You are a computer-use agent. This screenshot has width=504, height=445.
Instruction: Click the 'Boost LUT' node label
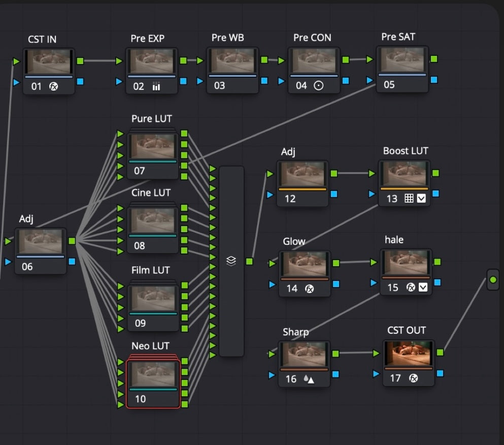[406, 151]
